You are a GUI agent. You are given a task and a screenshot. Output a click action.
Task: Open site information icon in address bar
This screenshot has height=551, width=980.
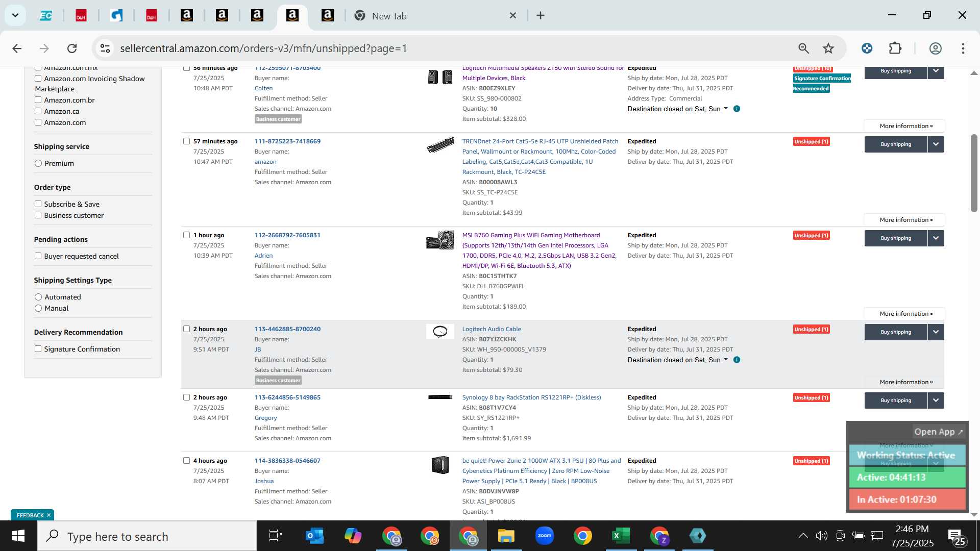105,48
